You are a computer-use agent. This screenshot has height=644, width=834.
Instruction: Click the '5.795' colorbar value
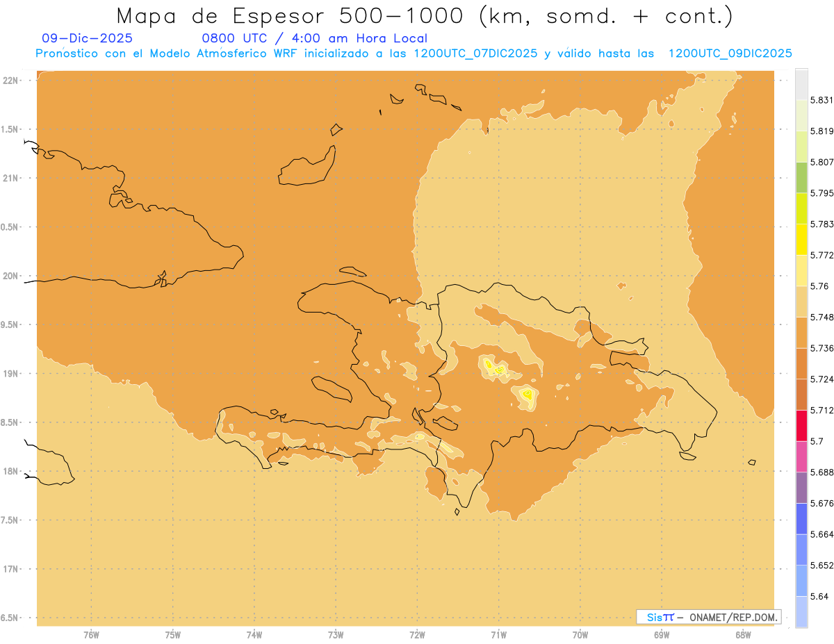point(821,194)
